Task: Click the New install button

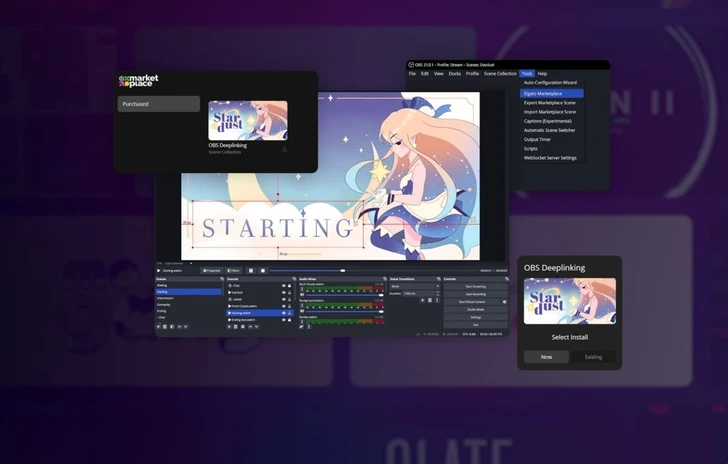Action: click(546, 356)
